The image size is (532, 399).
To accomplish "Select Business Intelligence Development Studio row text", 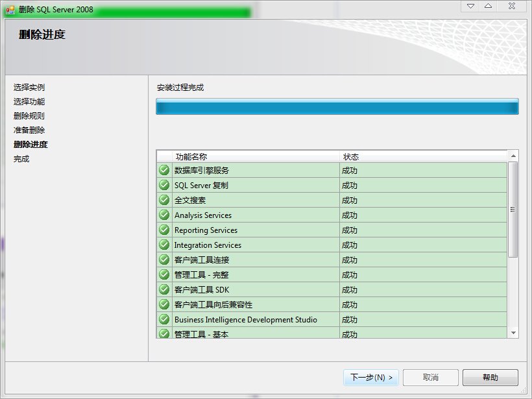I will click(246, 320).
